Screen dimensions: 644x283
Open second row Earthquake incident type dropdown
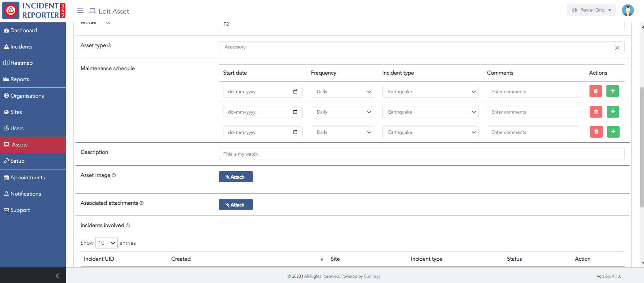(x=430, y=112)
